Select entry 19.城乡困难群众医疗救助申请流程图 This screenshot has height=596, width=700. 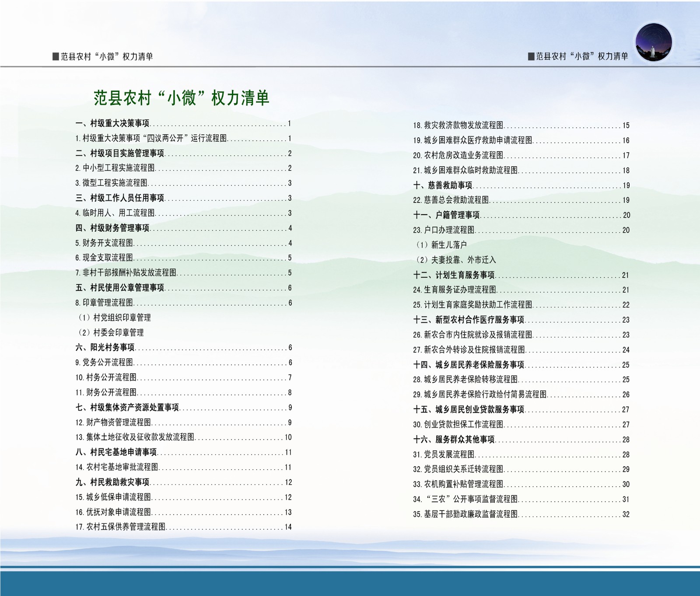[x=521, y=140]
